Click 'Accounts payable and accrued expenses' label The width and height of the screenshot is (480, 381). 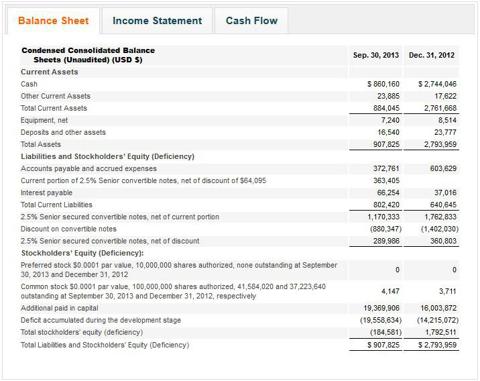pyautogui.click(x=89, y=168)
